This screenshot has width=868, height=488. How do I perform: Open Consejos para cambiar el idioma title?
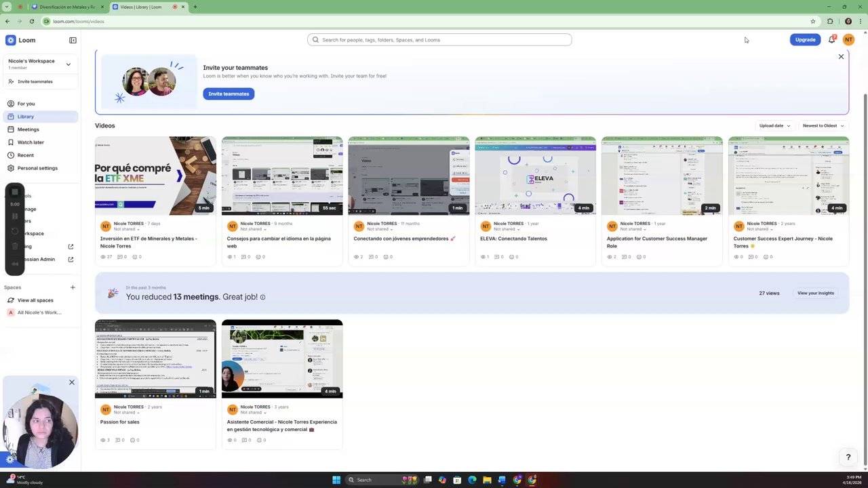[279, 242]
